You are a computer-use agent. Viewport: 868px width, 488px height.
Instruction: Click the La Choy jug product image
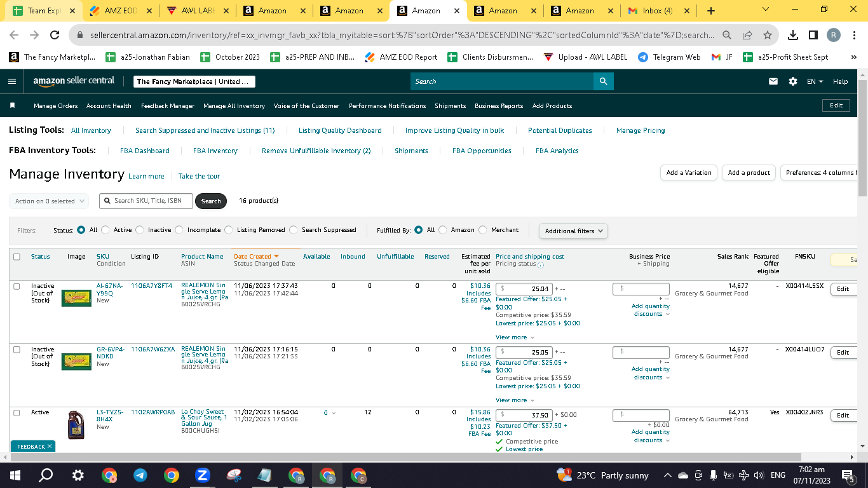coord(76,425)
